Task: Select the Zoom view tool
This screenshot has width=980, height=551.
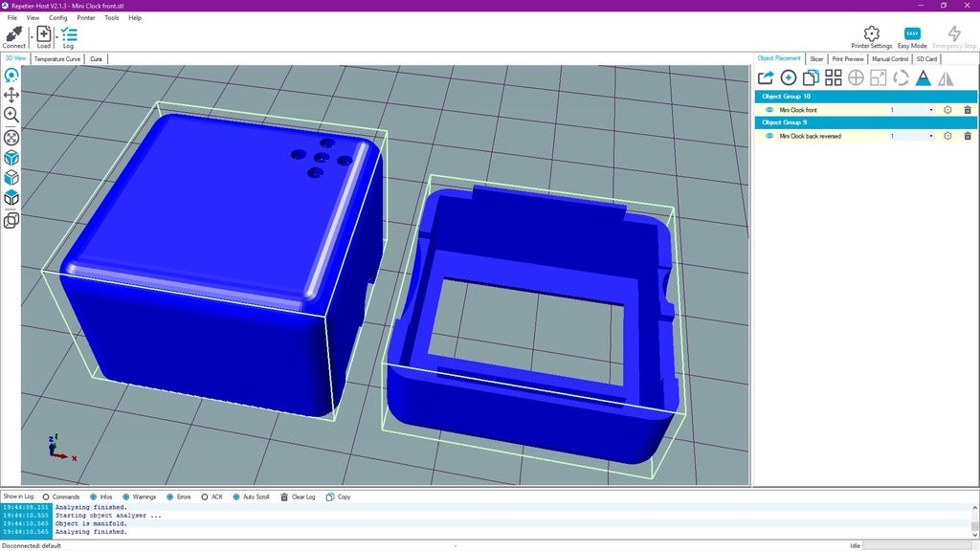Action: [x=11, y=115]
